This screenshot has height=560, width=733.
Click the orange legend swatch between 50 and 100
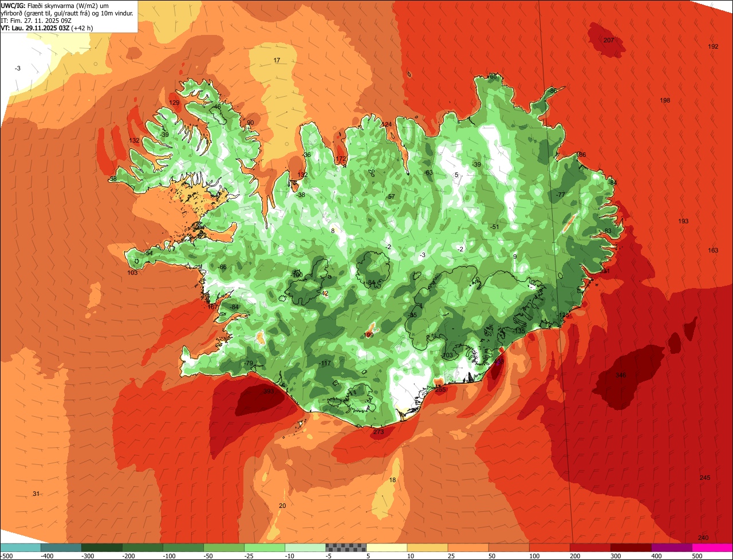[509, 547]
